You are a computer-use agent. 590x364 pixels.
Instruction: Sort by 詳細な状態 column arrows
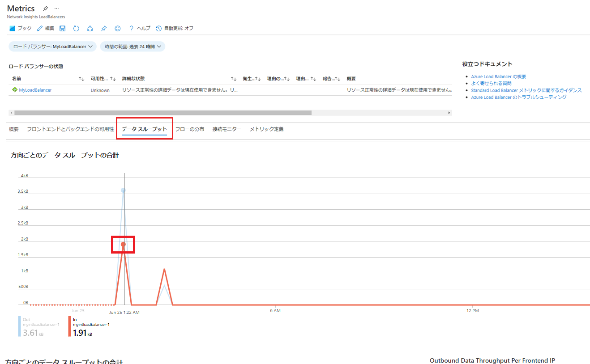[233, 79]
